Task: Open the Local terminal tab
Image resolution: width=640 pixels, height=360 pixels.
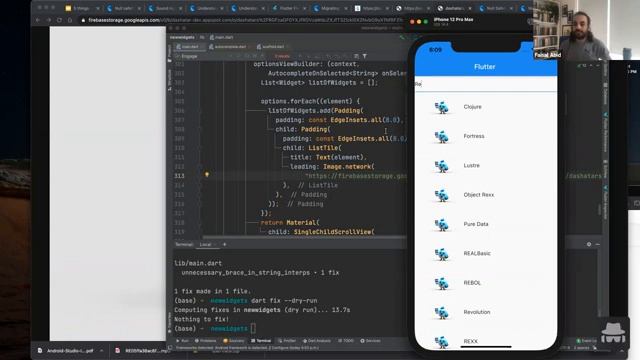Action: tap(205, 244)
